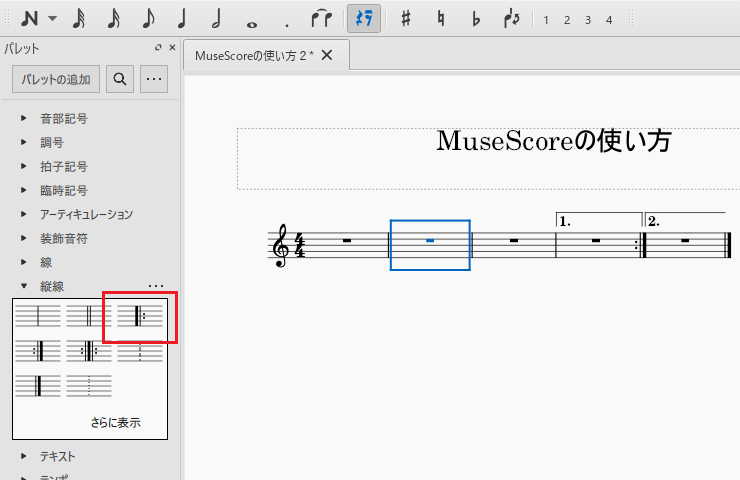Select voice 4

(x=609, y=20)
